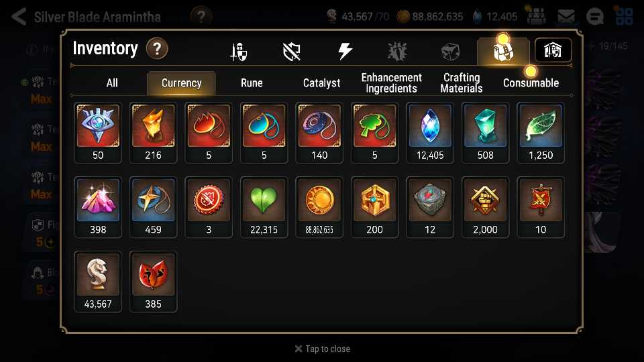Image resolution: width=644 pixels, height=362 pixels.
Task: Open the lightning bolt category icon
Action: [345, 52]
